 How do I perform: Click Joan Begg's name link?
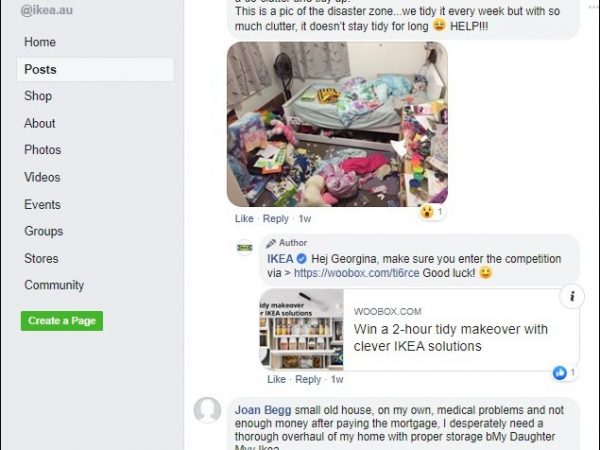(263, 410)
